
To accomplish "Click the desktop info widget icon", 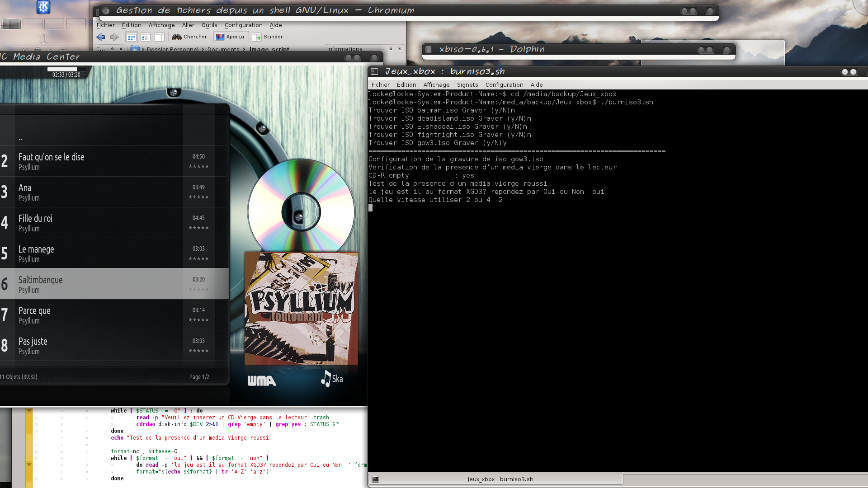I will point(43,40).
